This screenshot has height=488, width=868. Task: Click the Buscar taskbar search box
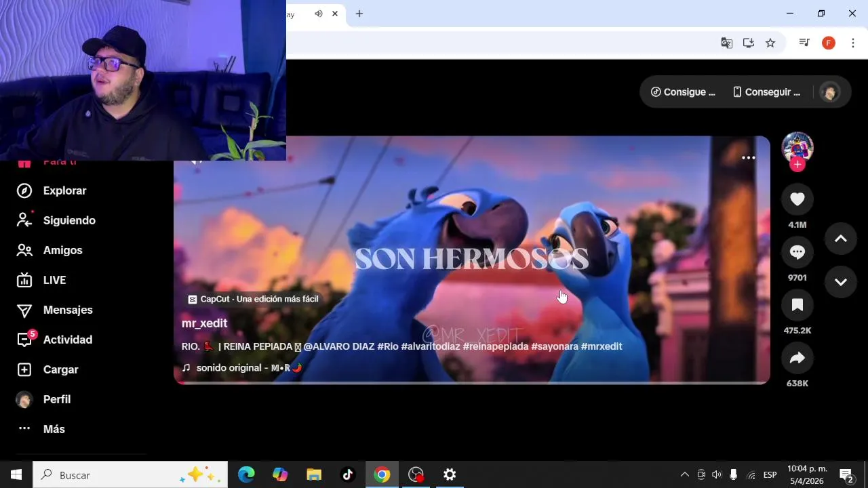pos(130,474)
